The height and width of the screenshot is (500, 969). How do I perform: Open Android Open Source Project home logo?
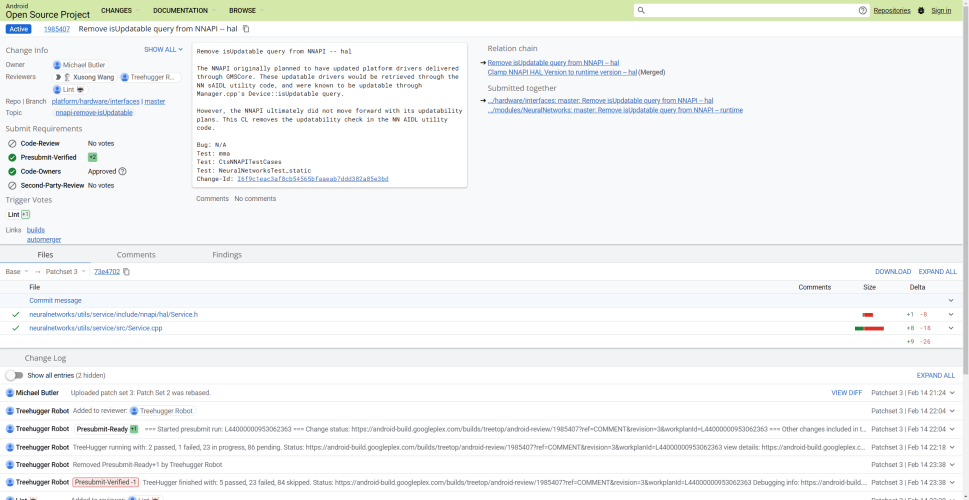(48, 11)
